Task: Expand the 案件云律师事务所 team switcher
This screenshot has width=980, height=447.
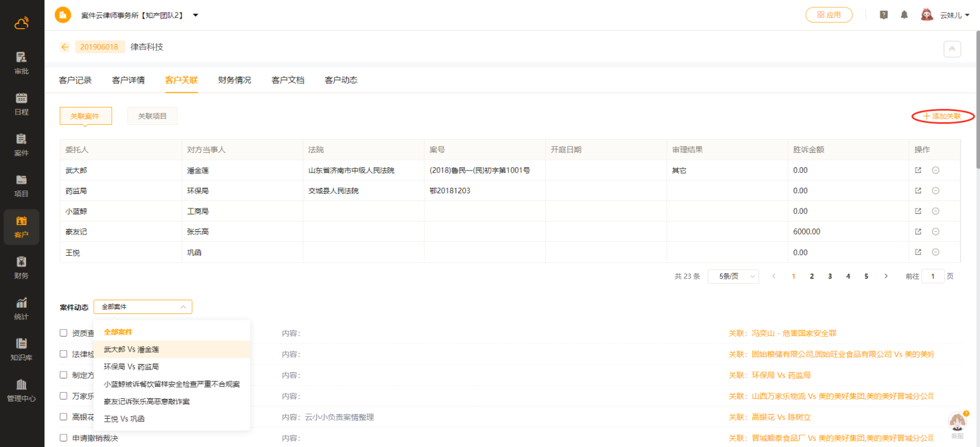Action: coord(195,15)
